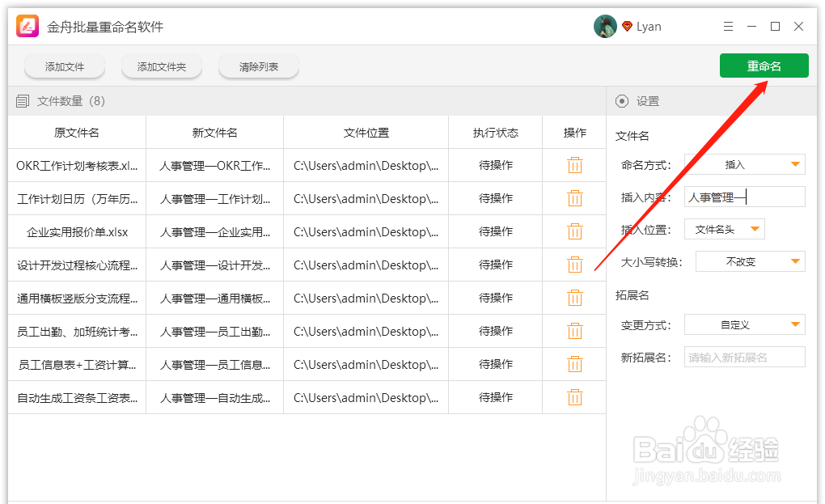Select the 设置 radio button
The width and height of the screenshot is (825, 504).
(x=620, y=100)
